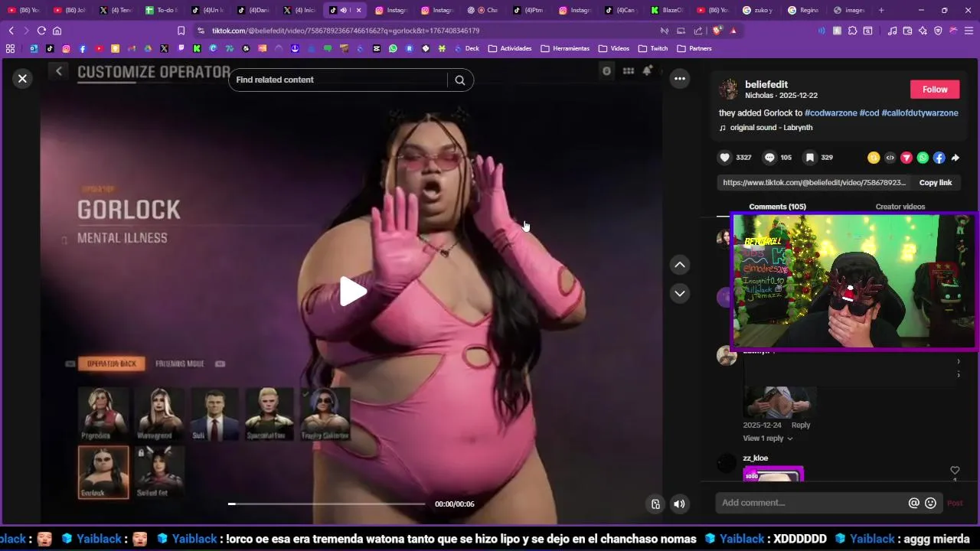Send to friends with the red arrow icon
This screenshot has height=551, width=980.
point(906,158)
